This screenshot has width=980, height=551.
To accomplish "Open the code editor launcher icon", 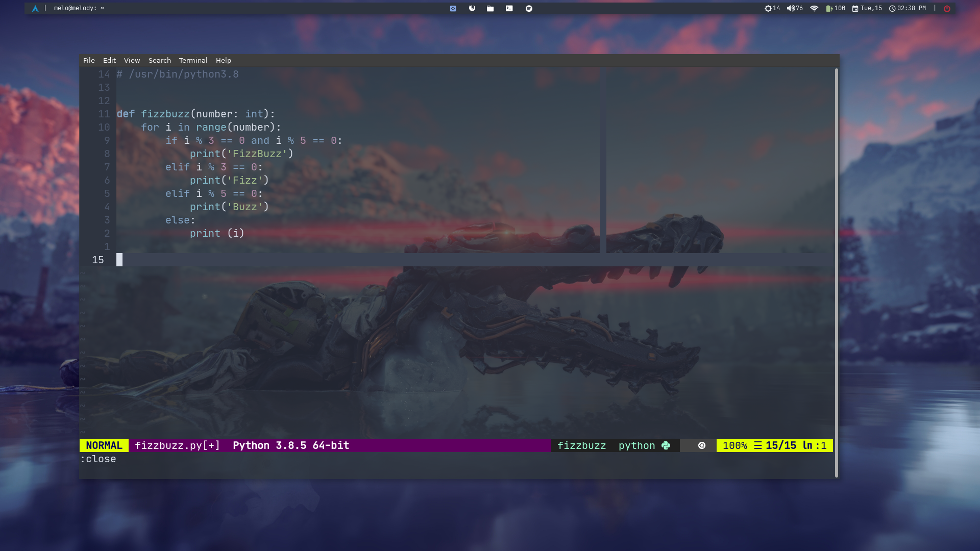I will pos(453,8).
